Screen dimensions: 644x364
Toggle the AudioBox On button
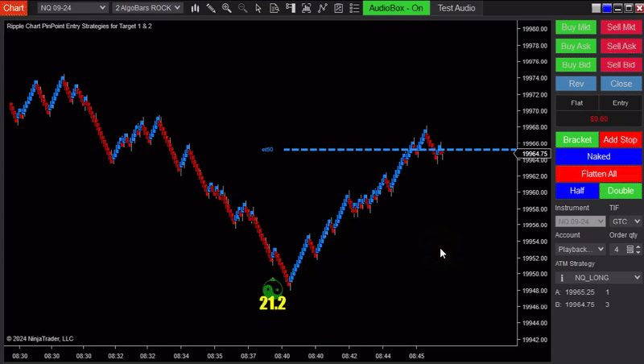(395, 8)
